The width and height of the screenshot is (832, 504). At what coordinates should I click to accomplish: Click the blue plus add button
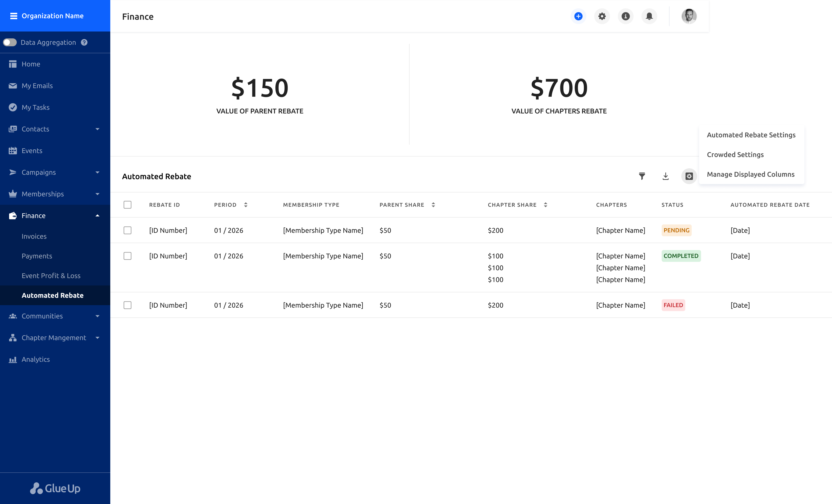pos(578,16)
